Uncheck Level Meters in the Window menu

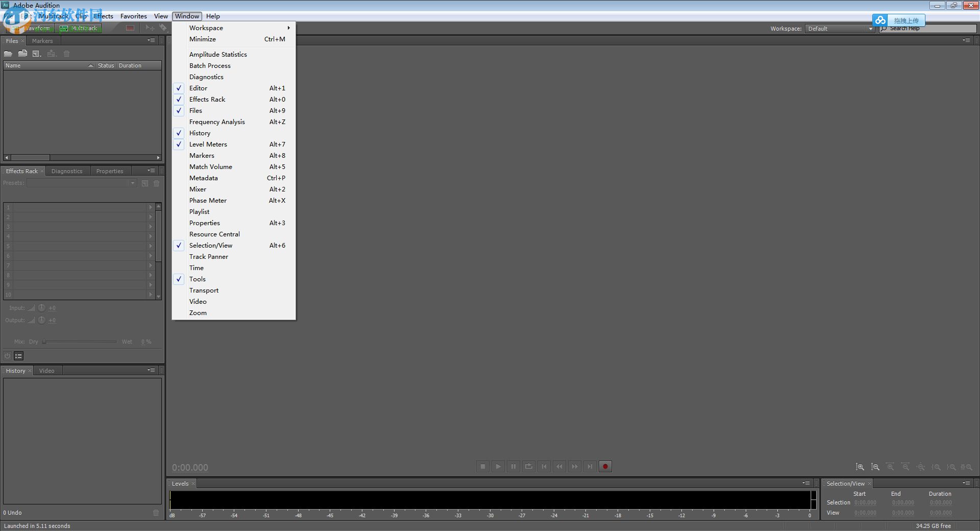click(178, 144)
